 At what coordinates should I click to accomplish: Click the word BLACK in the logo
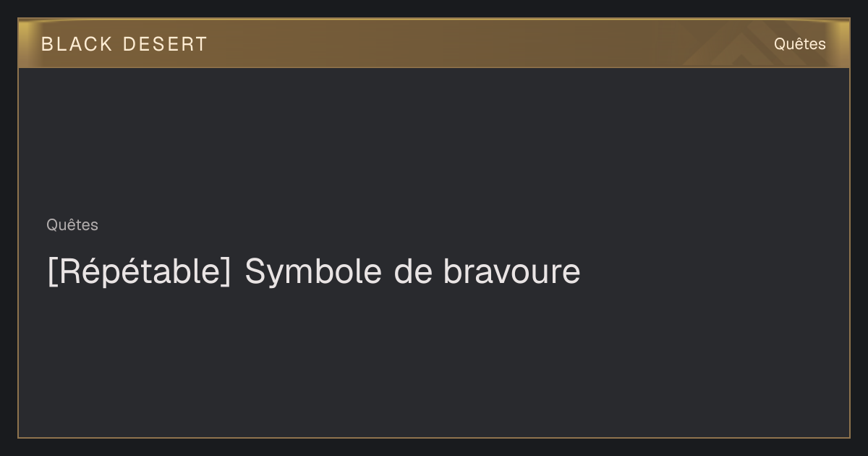[x=77, y=44]
